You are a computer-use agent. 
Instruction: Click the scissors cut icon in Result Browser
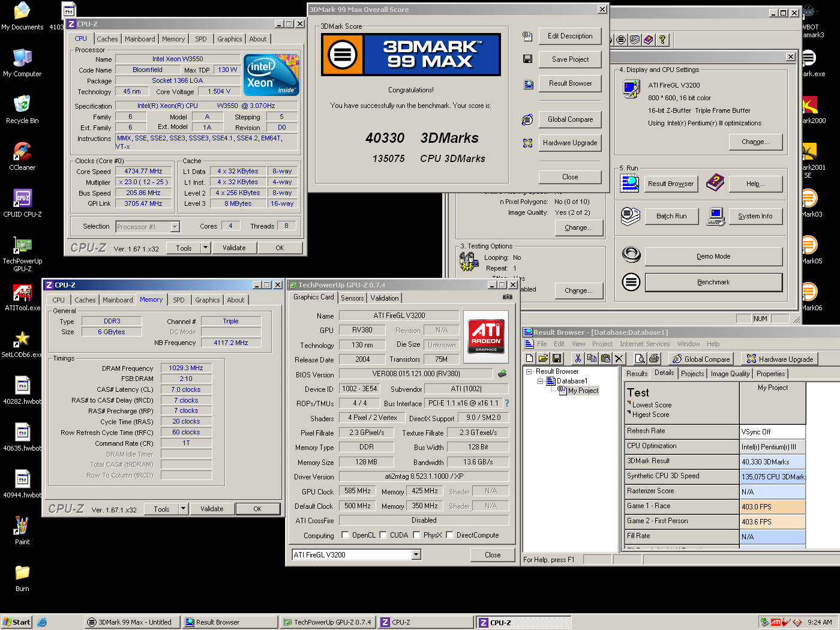click(x=578, y=358)
